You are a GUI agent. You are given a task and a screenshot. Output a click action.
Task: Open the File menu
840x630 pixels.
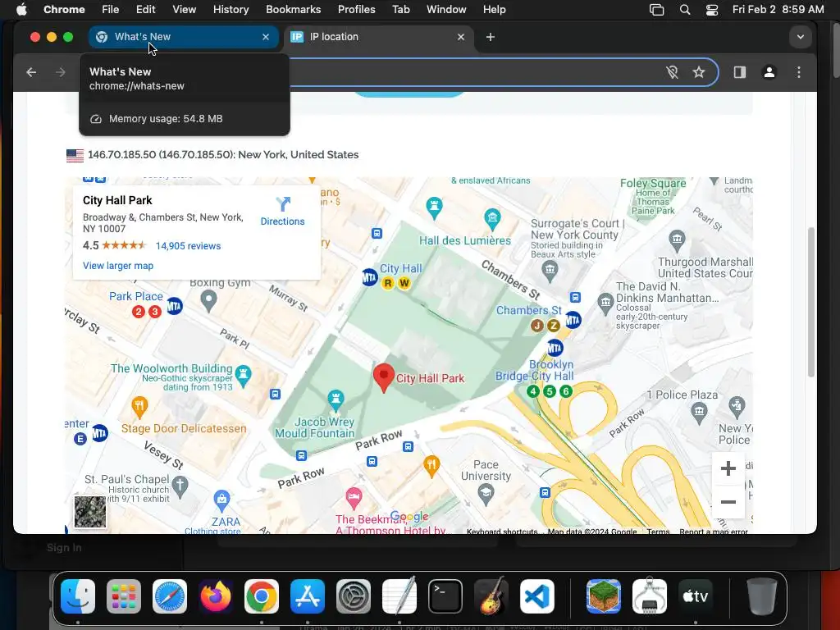click(111, 10)
